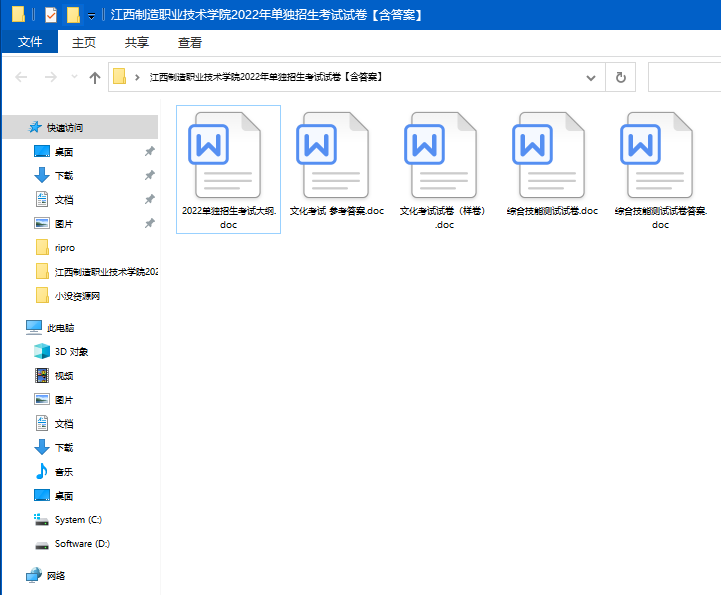Screen dimensions: 721x595
Task: Click the 音乐 note icon
Action: [x=42, y=471]
